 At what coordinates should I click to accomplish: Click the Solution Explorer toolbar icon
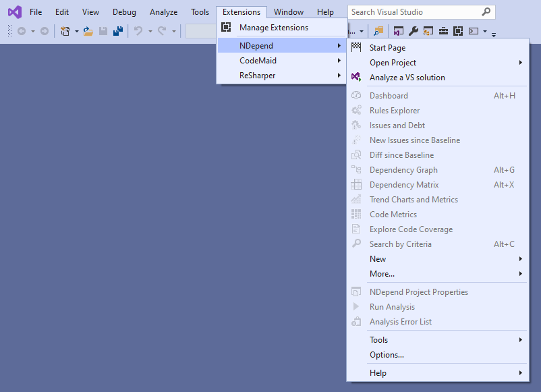point(399,32)
